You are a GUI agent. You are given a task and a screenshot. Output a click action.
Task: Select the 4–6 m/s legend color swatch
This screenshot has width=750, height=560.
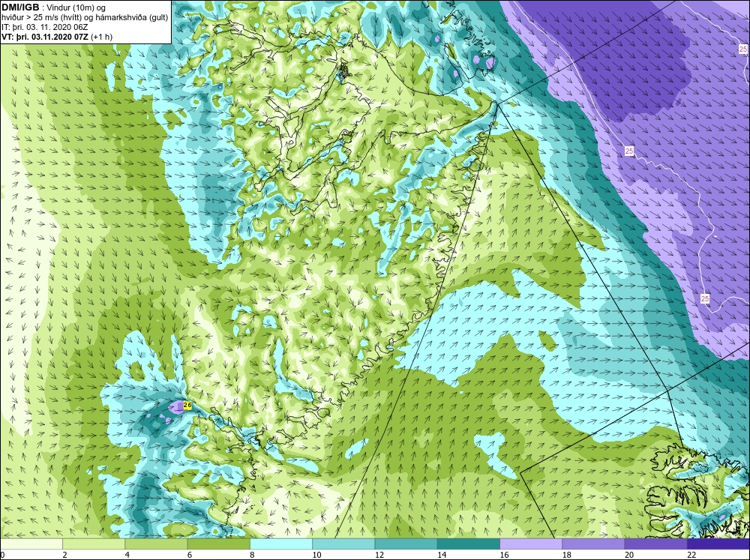coord(156,544)
